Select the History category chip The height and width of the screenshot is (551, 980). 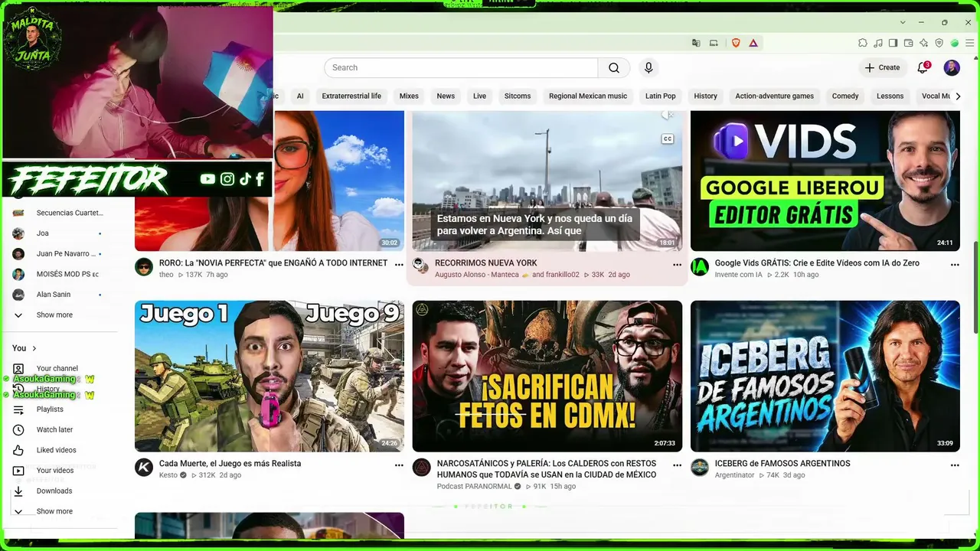coord(705,96)
